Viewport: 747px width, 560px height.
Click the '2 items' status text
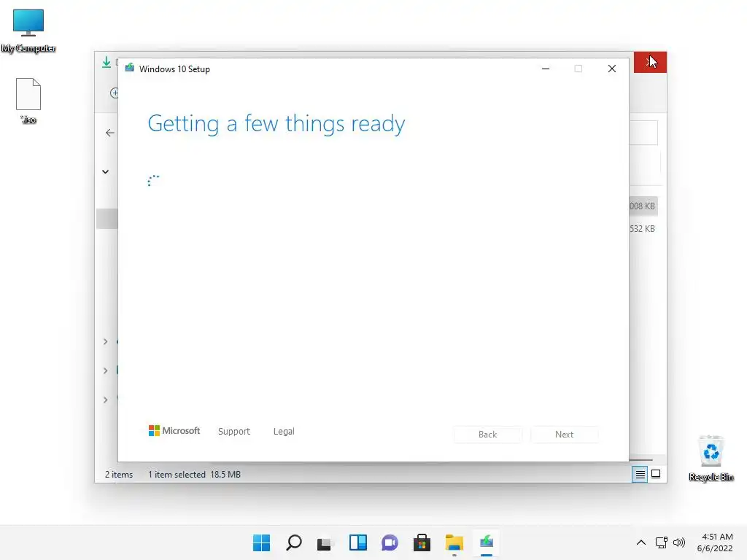click(119, 474)
